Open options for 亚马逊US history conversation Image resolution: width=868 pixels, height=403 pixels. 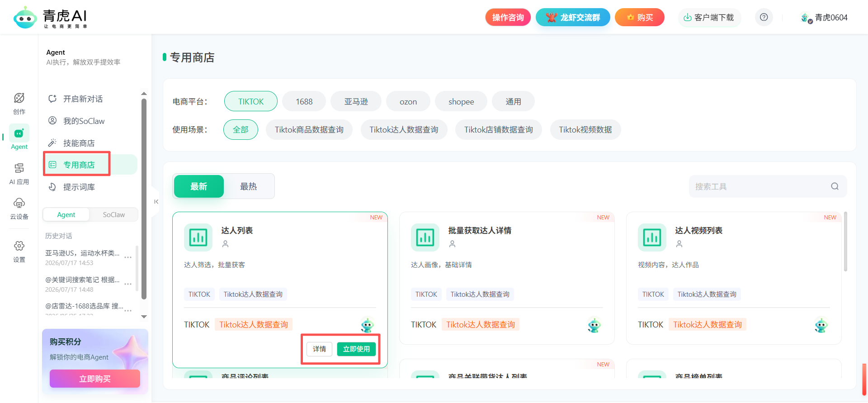pos(128,257)
